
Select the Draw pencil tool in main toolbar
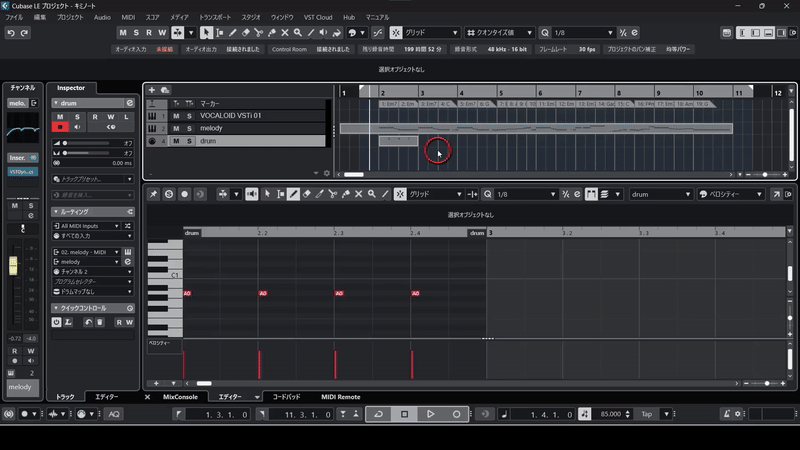point(233,33)
